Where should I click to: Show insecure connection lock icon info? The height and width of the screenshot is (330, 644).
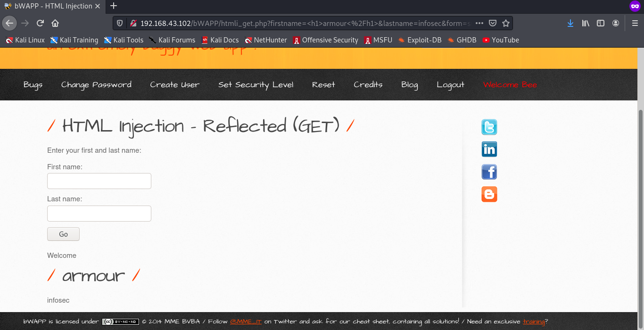pos(133,23)
